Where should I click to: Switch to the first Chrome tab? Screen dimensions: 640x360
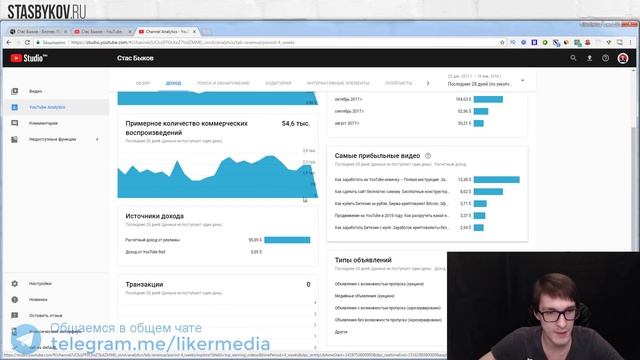pos(38,31)
